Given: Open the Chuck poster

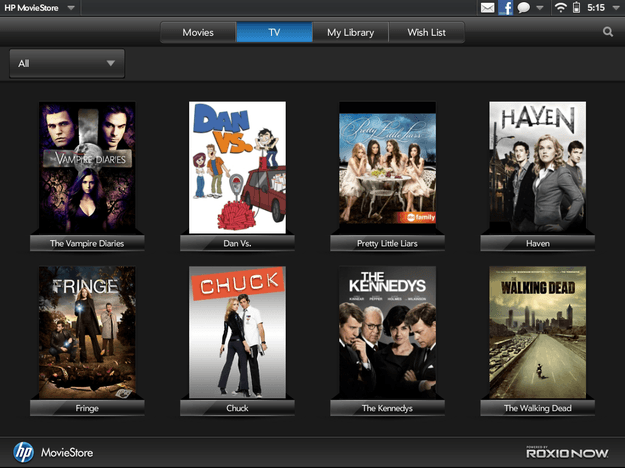Looking at the screenshot, I should pos(237,332).
